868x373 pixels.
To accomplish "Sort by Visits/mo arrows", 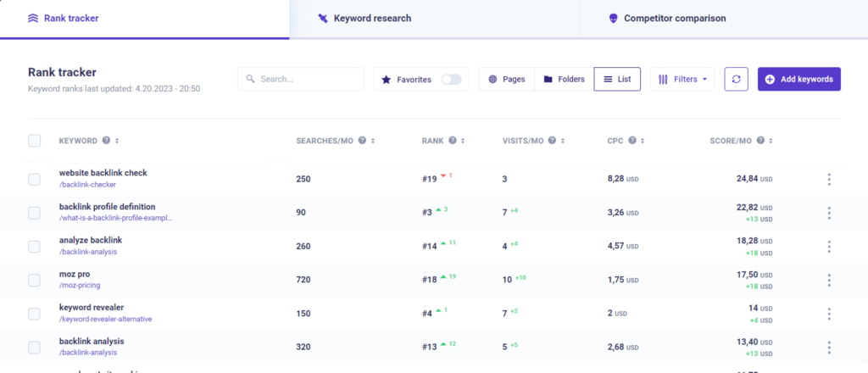I will point(563,141).
